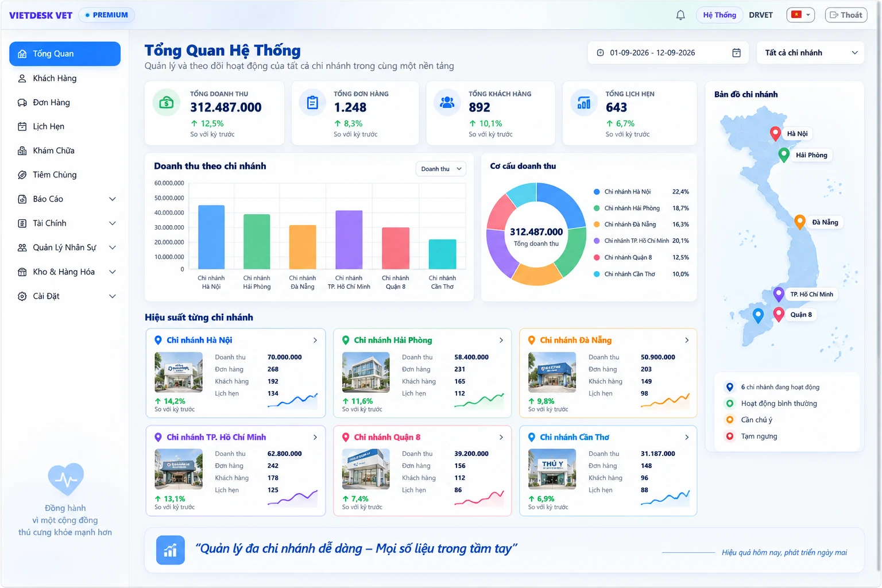Click the Hệ Thống button in header

tap(719, 15)
